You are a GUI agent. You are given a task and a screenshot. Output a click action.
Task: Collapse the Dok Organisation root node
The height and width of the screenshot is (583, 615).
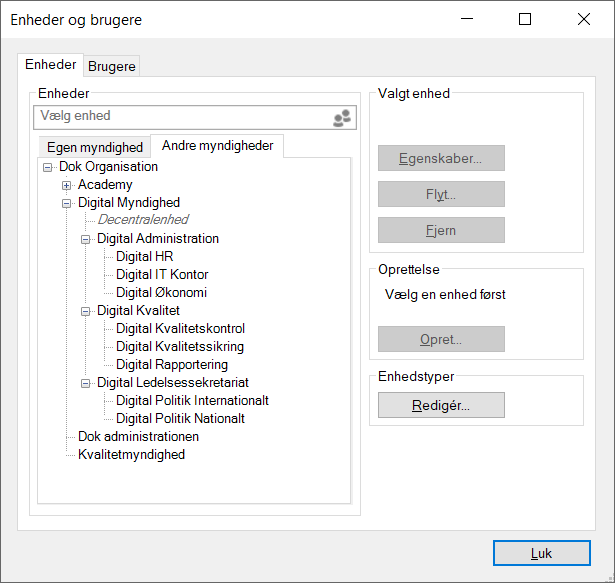pyautogui.click(x=48, y=167)
